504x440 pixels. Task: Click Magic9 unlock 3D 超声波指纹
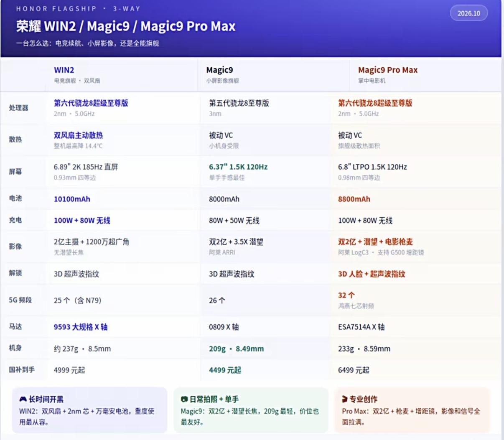click(x=232, y=274)
